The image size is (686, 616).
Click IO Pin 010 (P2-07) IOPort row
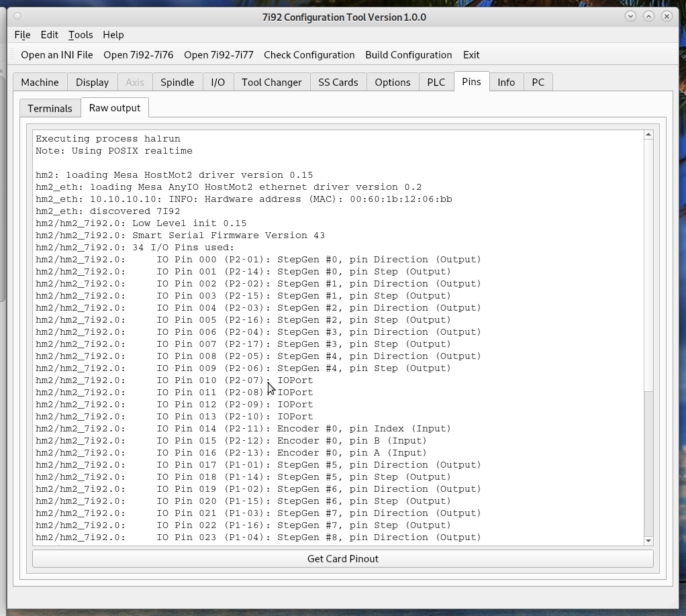(174, 380)
